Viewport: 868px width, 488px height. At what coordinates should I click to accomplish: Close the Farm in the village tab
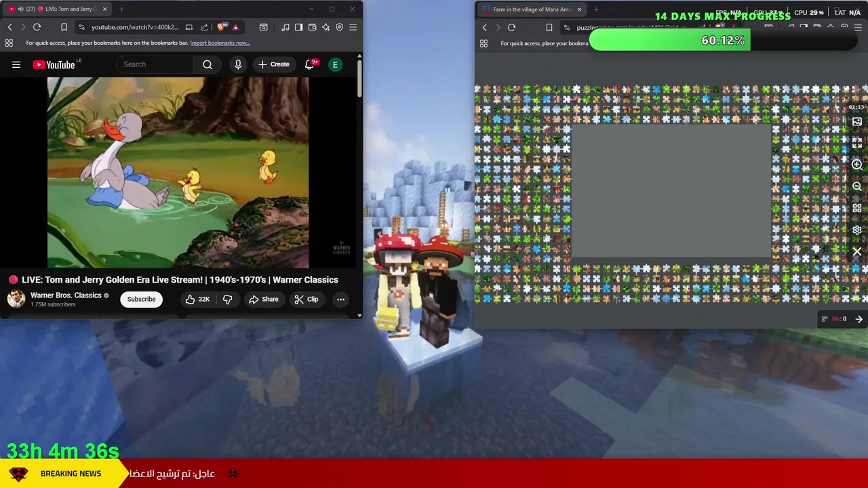(x=580, y=9)
